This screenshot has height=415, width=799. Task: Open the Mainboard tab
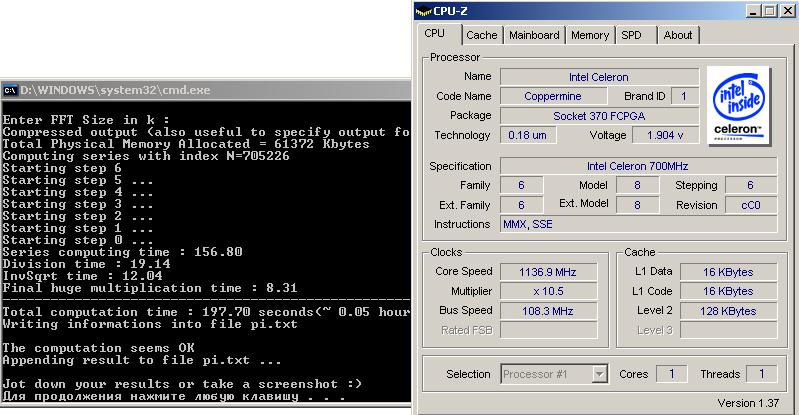click(534, 35)
